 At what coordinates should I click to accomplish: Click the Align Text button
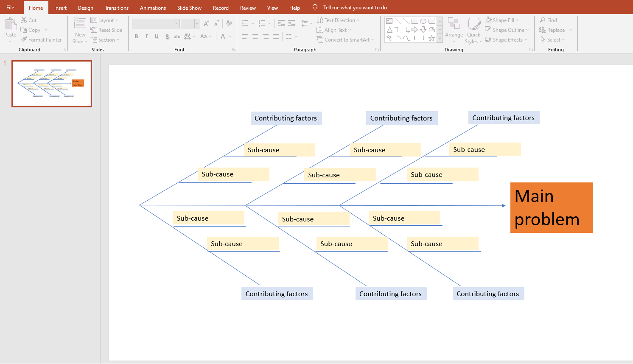point(334,30)
